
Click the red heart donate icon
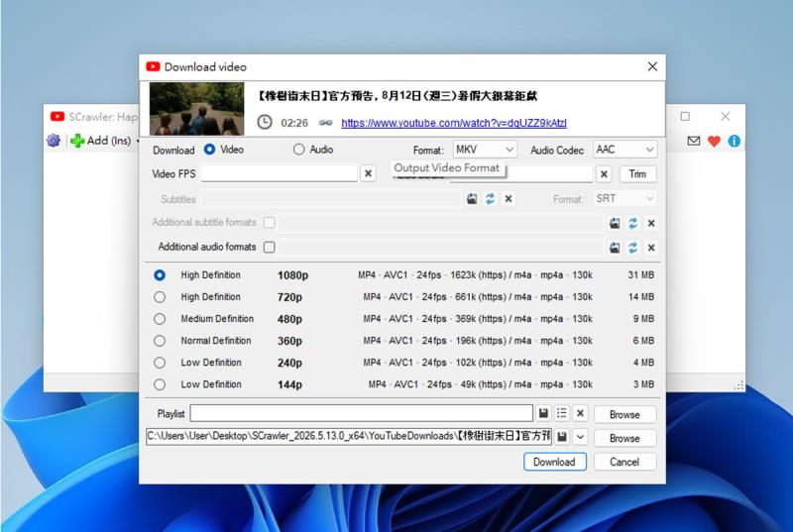pyautogui.click(x=714, y=141)
